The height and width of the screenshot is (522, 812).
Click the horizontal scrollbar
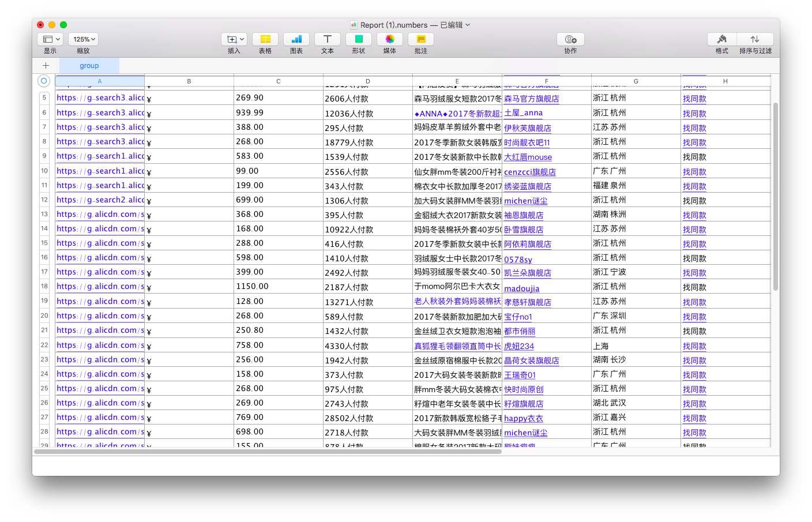[268, 452]
